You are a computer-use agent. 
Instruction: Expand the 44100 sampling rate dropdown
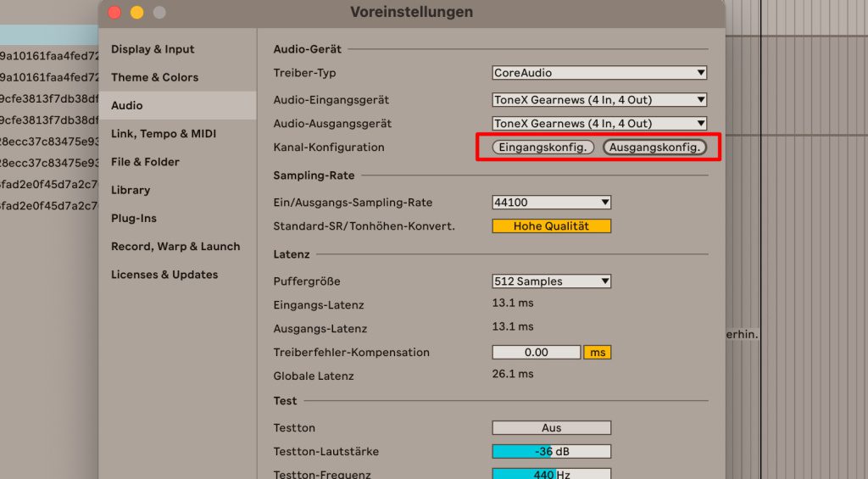[551, 203]
